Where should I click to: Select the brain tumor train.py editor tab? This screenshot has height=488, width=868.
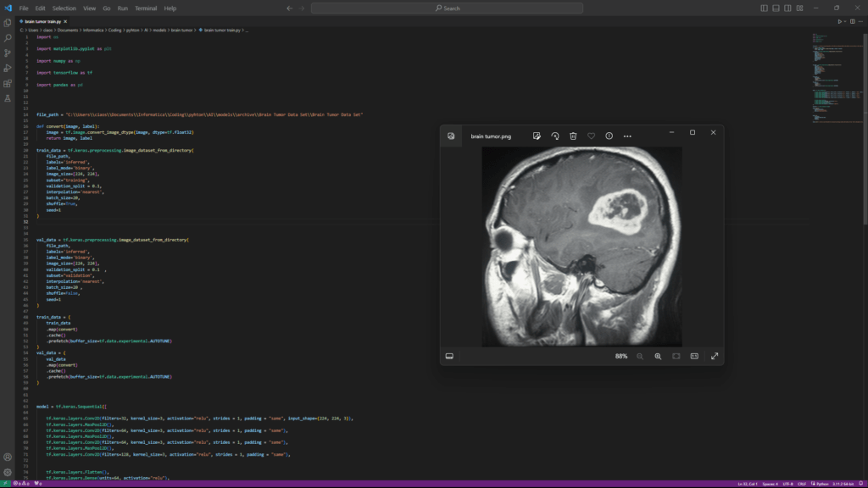point(42,21)
